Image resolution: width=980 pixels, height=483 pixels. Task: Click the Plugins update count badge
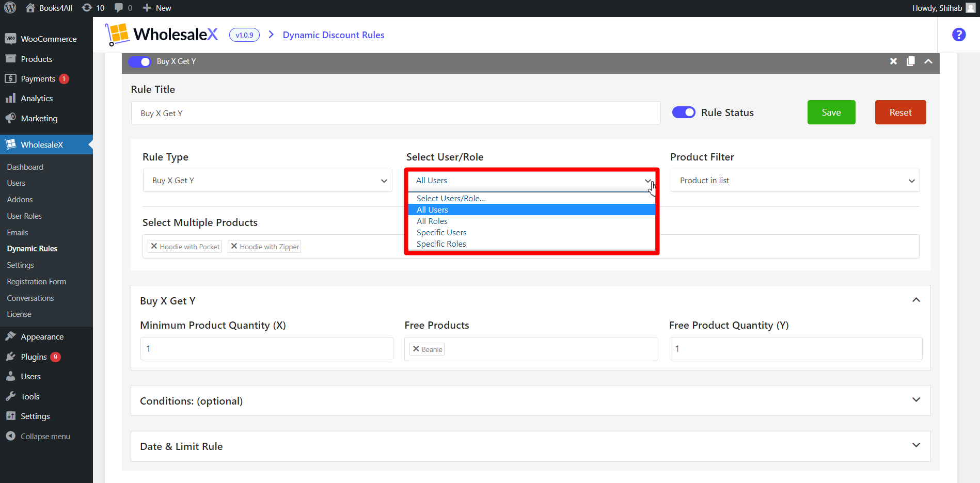point(55,357)
